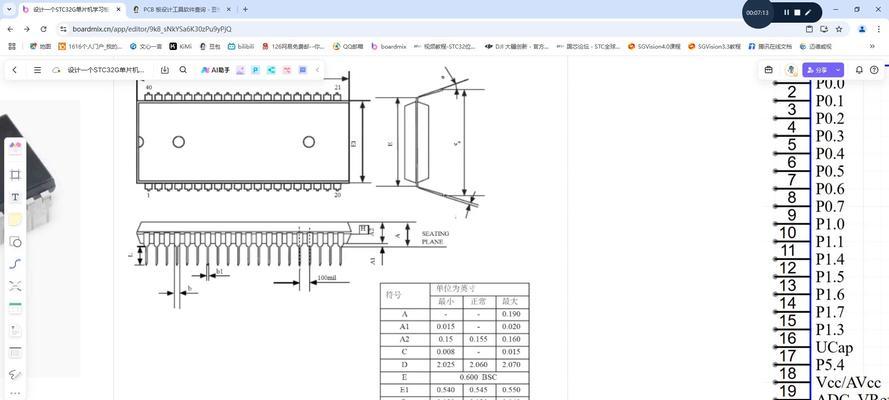The width and height of the screenshot is (889, 400).
Task: Open the boardmix bookmark
Action: (389, 46)
